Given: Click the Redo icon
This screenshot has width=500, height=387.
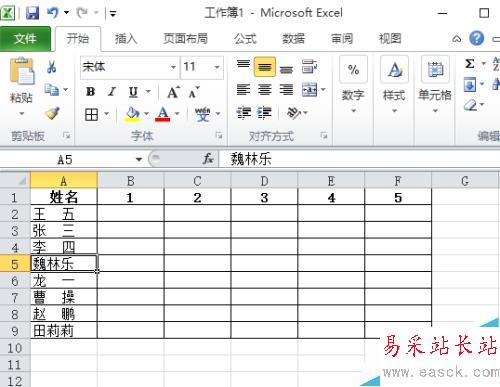Looking at the screenshot, I should (x=82, y=13).
